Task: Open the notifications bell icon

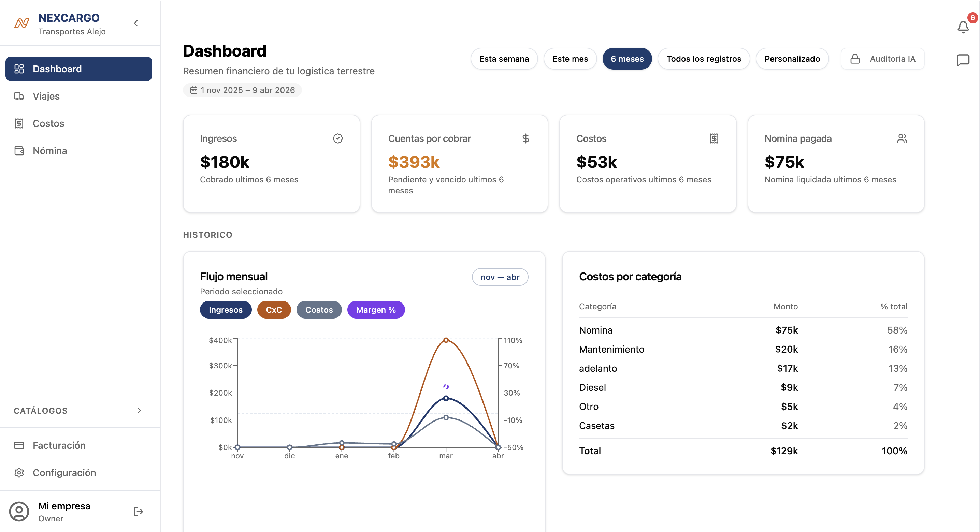Action: pyautogui.click(x=963, y=27)
